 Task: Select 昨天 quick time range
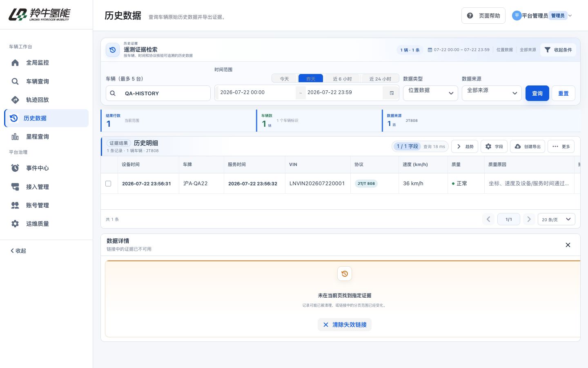point(311,79)
